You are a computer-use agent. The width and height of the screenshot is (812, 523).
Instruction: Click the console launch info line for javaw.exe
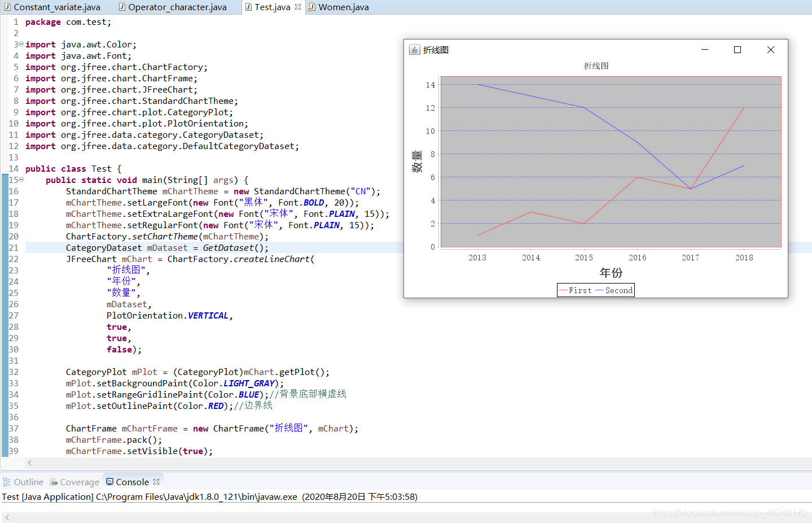[x=209, y=497]
